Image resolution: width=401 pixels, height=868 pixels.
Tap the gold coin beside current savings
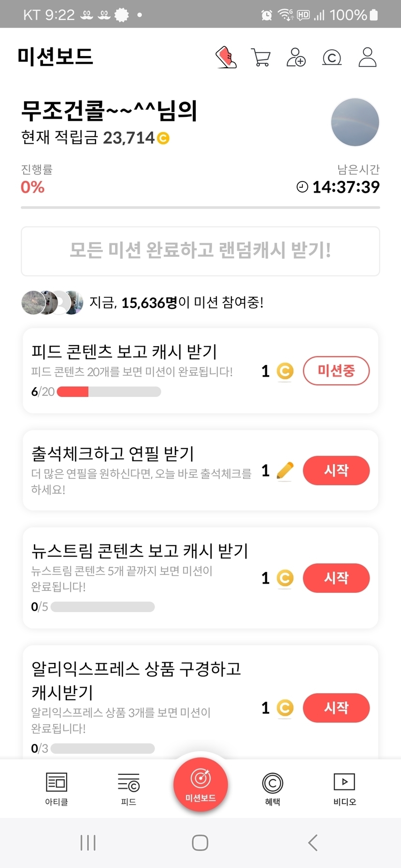163,139
